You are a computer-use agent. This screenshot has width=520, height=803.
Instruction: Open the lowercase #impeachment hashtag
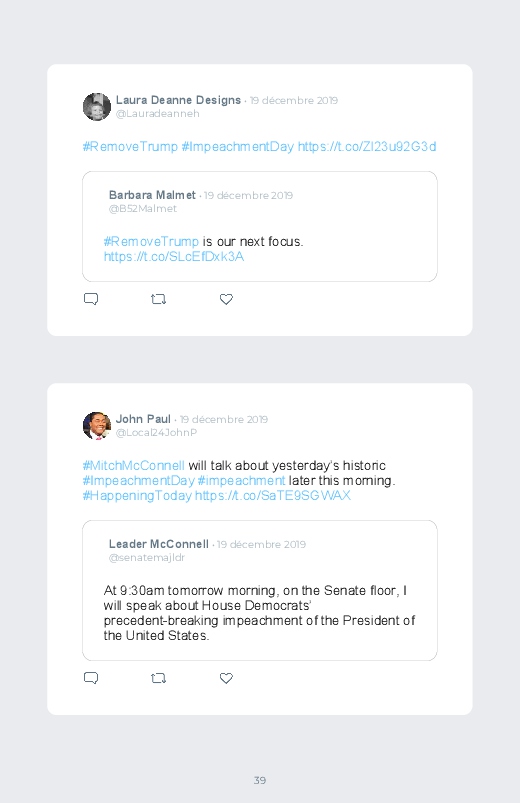(x=241, y=480)
